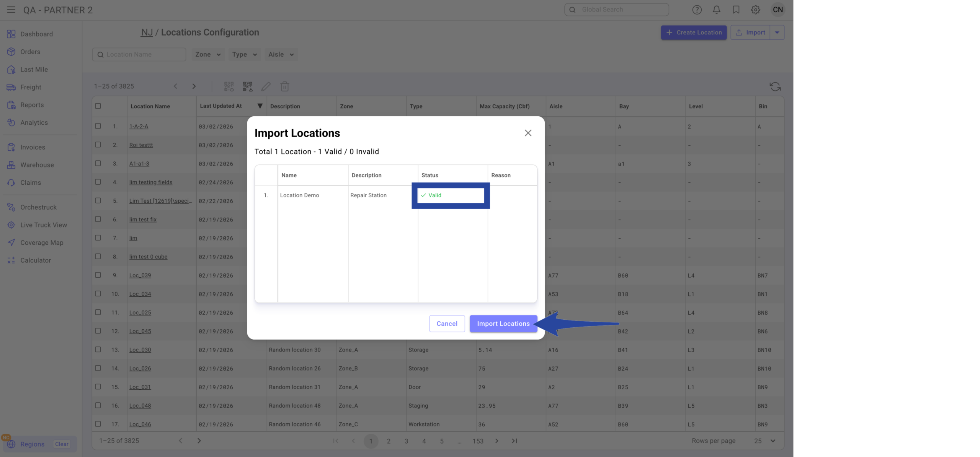Expand the Zone filter dropdown
Screen dimensions: 980x457
click(x=207, y=54)
